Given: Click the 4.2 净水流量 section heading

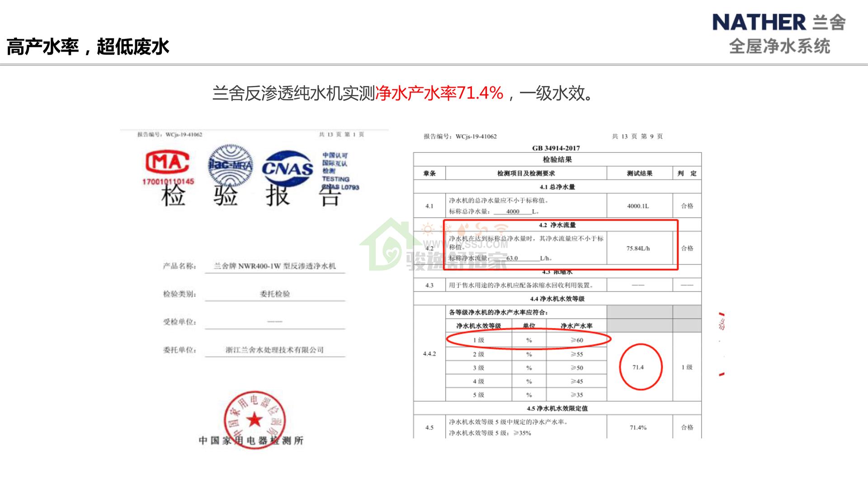Looking at the screenshot, I should (x=557, y=225).
